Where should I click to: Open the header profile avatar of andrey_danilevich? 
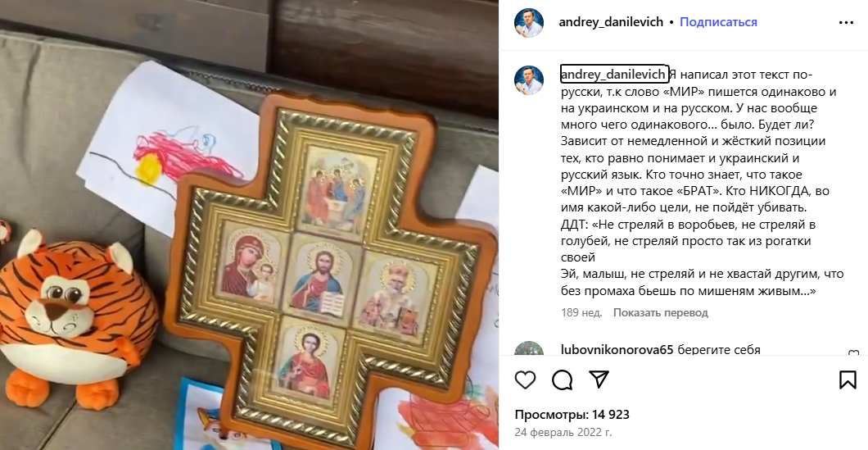(529, 23)
